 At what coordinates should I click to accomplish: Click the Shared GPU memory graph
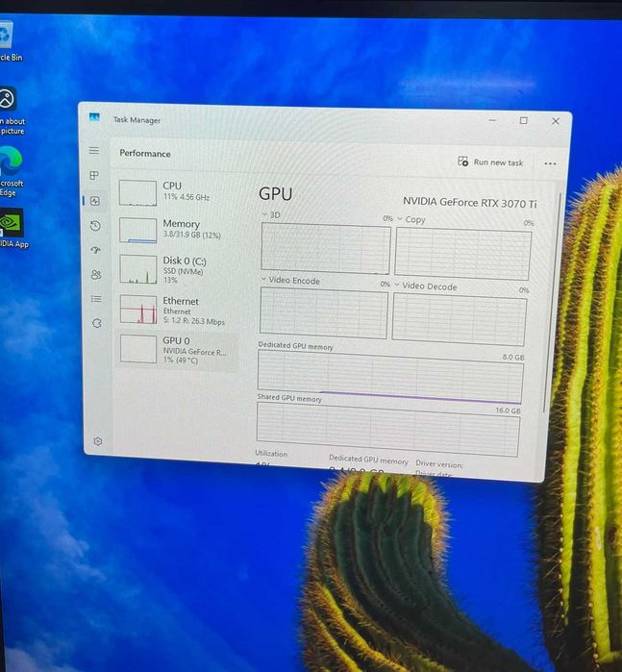pyautogui.click(x=388, y=430)
